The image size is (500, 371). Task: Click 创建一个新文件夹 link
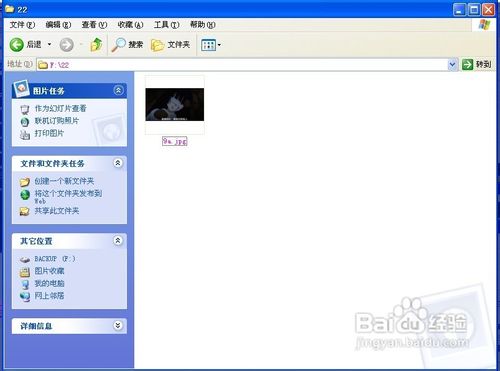[x=64, y=181]
